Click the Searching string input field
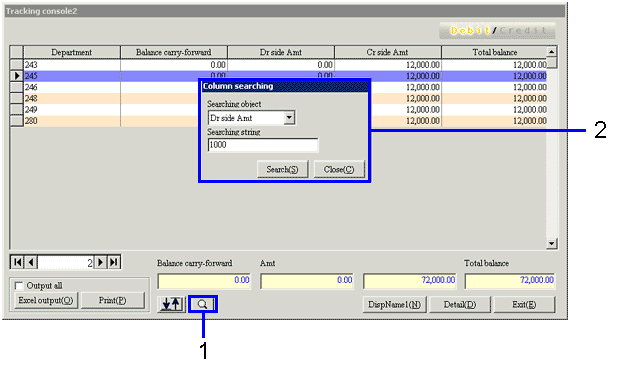Screen dimensions: 617x368 point(263,145)
